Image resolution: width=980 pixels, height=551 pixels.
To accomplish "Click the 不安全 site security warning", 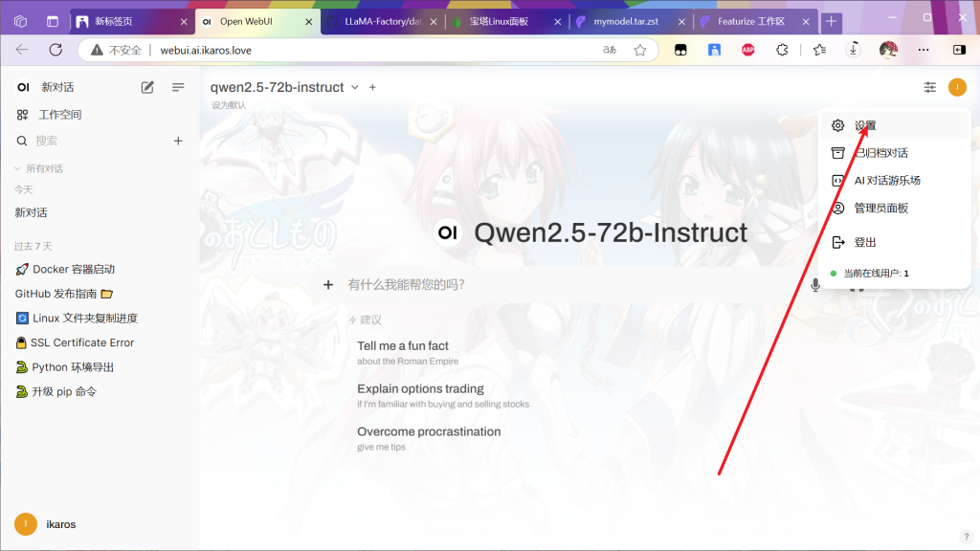I will point(116,50).
